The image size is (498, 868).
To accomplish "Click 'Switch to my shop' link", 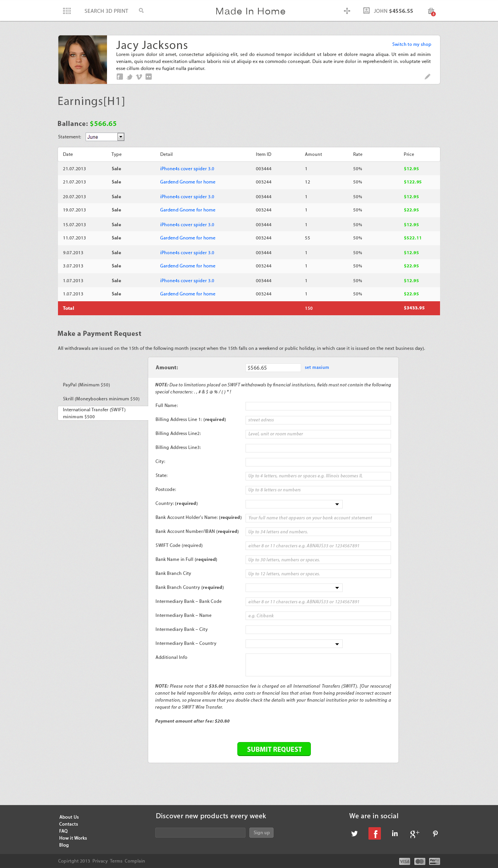I will (x=411, y=44).
